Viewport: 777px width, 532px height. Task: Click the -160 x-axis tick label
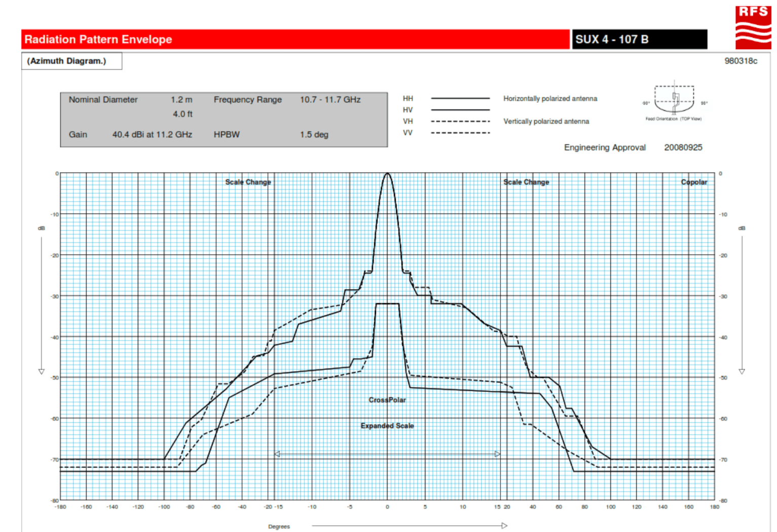(x=86, y=507)
